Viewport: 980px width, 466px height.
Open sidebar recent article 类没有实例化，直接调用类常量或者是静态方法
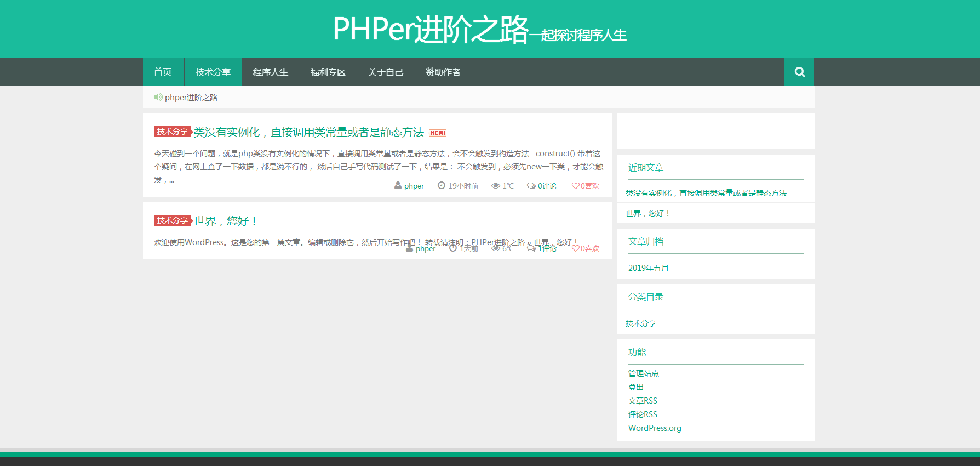[706, 193]
